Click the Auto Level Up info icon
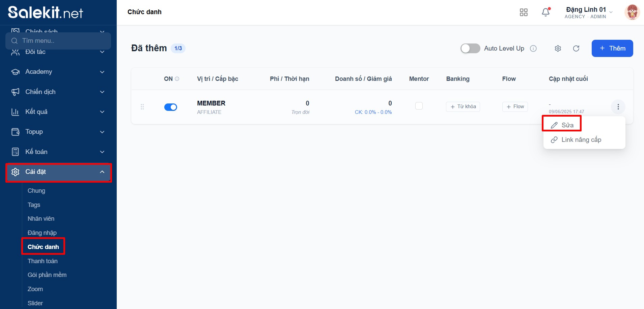The image size is (644, 309). [x=533, y=49]
